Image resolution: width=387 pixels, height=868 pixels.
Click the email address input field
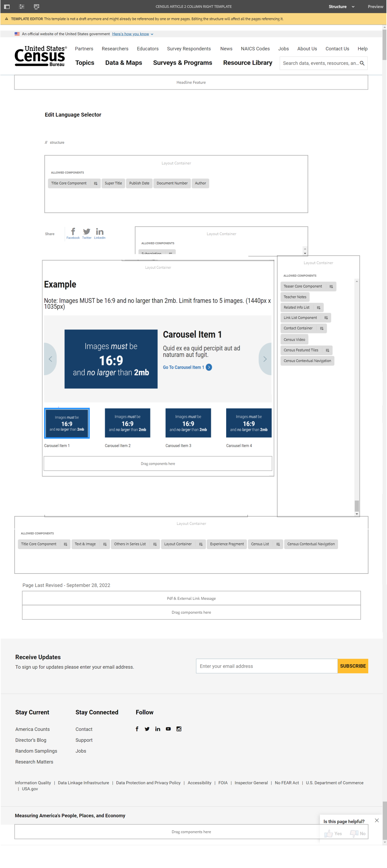[x=267, y=666]
